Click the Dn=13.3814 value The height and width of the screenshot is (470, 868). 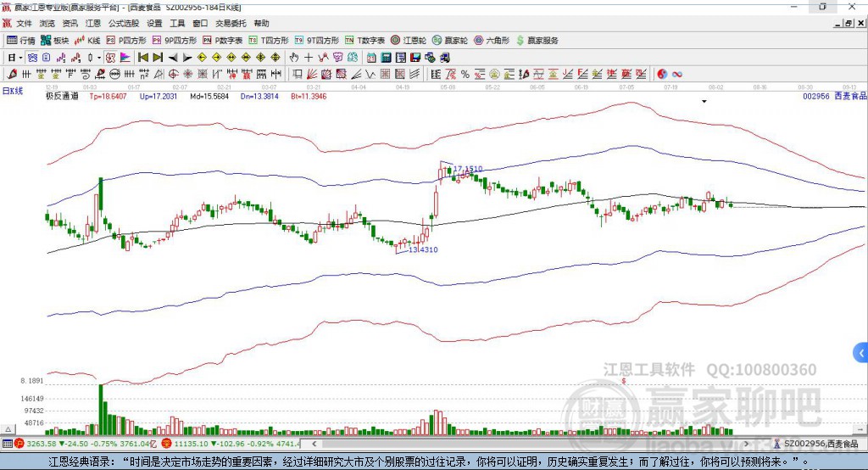click(259, 96)
